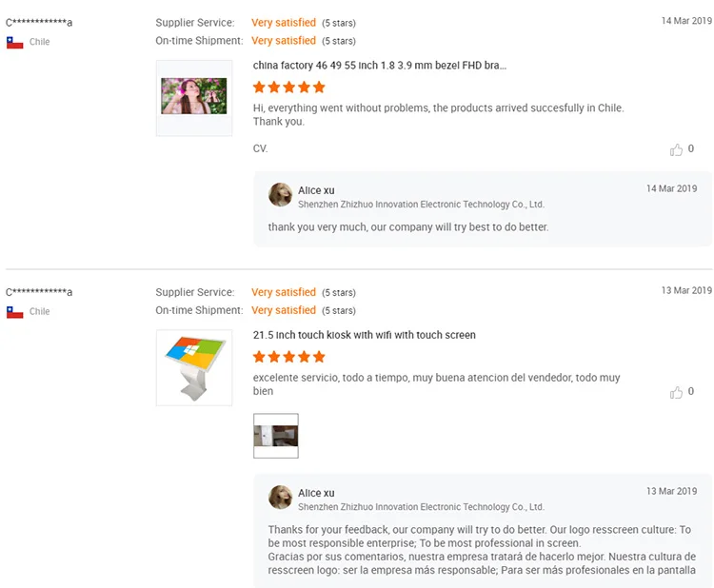Click the first reviewer's masked username
Screen dimensions: 714x588
pyautogui.click(x=39, y=22)
